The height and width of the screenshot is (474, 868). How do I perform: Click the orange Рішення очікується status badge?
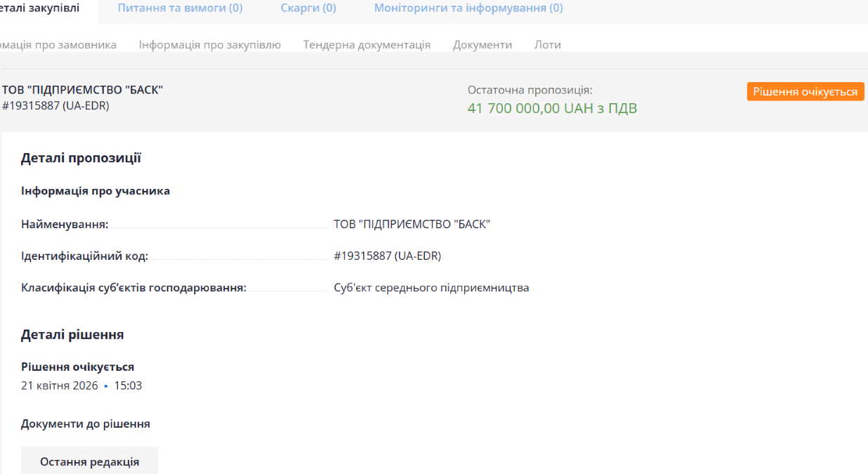[x=805, y=92]
